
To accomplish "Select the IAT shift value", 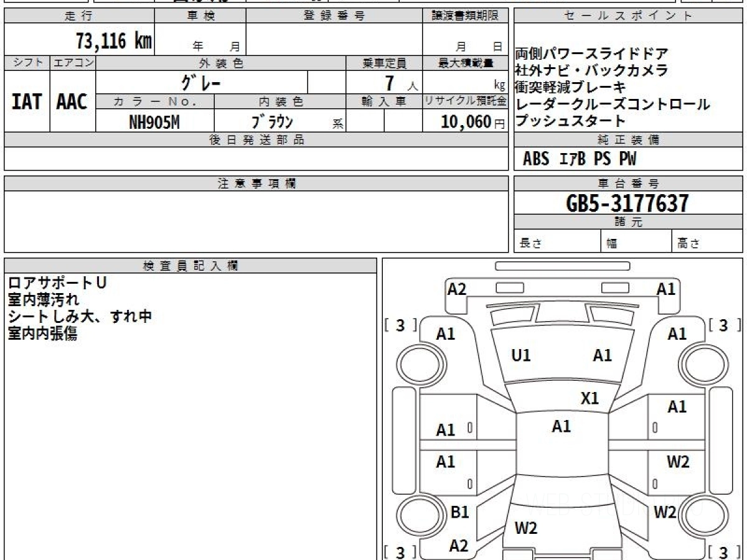I will pyautogui.click(x=27, y=101).
